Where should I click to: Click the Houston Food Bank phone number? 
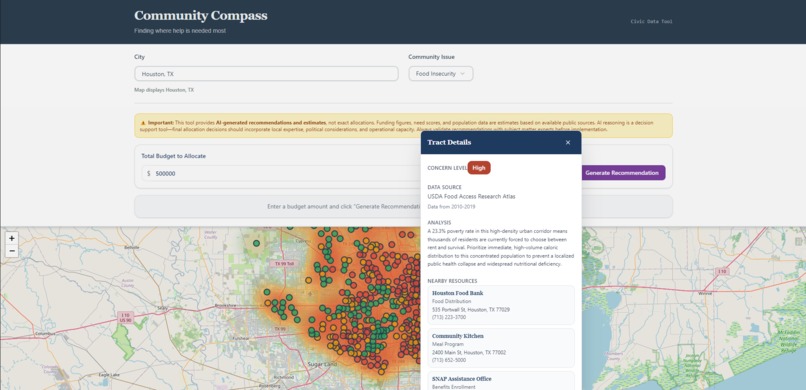coord(449,317)
